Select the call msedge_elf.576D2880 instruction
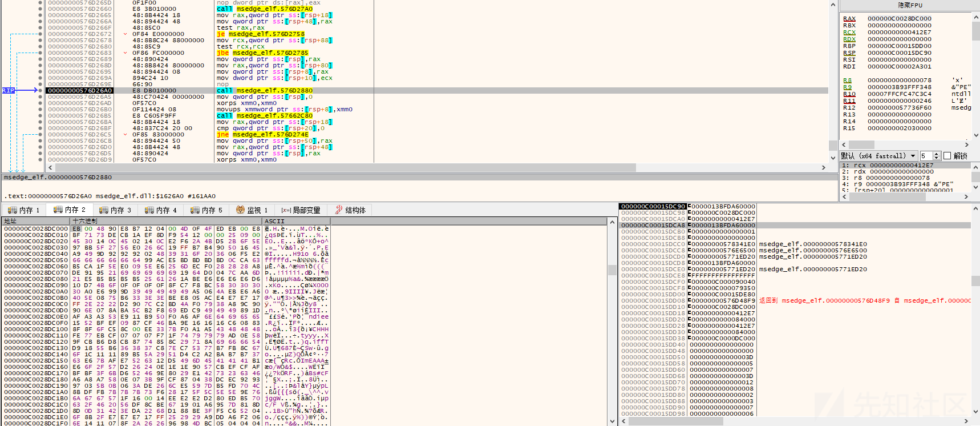This screenshot has width=980, height=426. click(x=265, y=90)
